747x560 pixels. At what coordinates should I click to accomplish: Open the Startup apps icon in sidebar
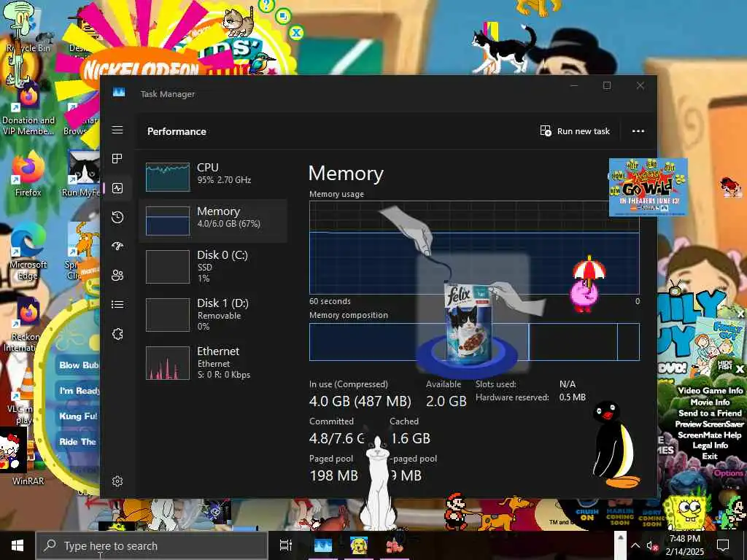point(117,246)
